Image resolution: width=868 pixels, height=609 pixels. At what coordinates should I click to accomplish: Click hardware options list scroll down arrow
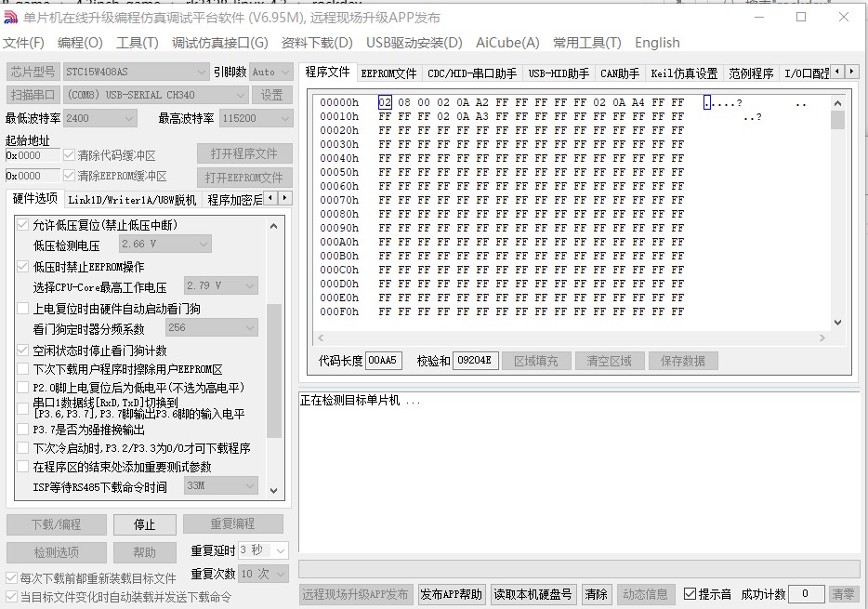pyautogui.click(x=273, y=491)
